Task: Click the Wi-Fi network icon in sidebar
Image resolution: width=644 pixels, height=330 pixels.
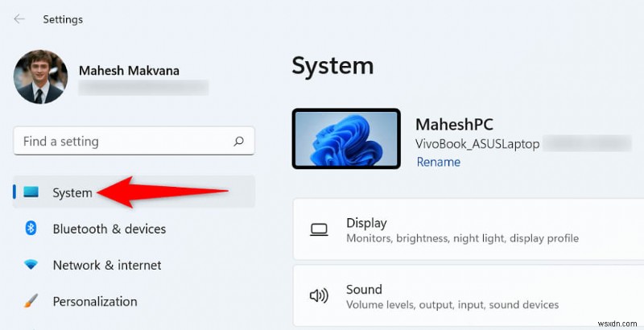Action: click(31, 265)
